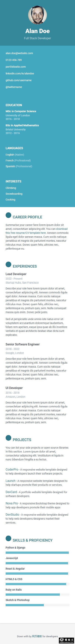Open the DevStudio project link
This screenshot has width=75, height=644.
[x=12, y=515]
